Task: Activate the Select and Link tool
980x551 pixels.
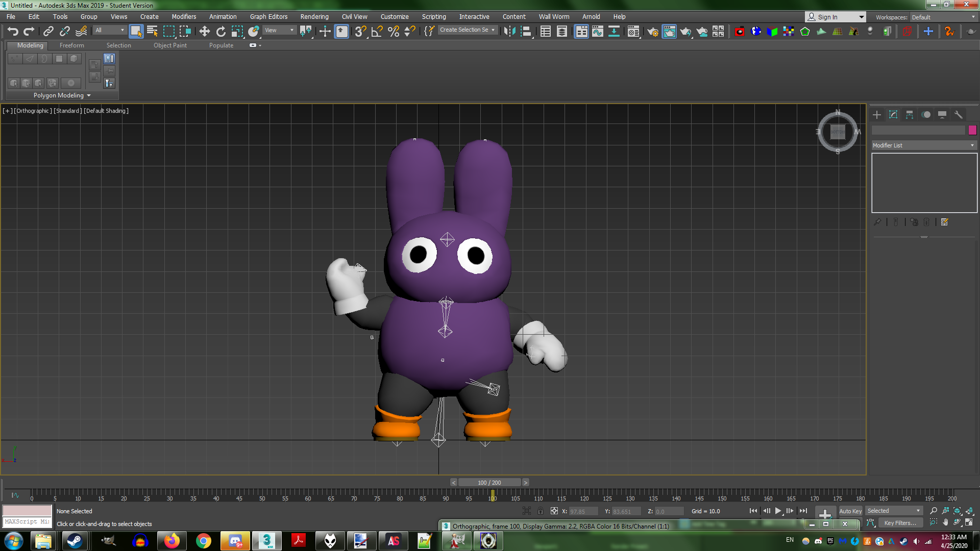Action: (x=48, y=32)
